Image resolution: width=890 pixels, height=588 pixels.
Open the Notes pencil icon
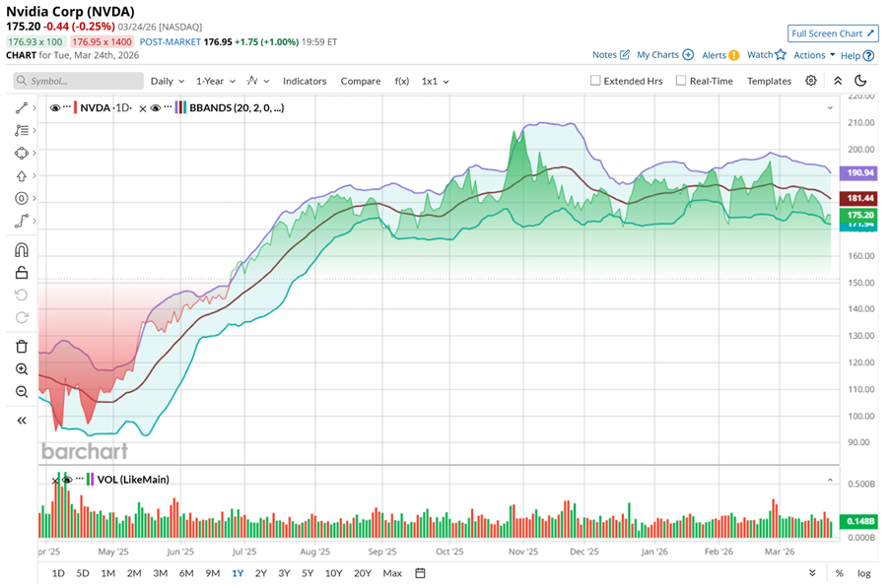point(625,54)
